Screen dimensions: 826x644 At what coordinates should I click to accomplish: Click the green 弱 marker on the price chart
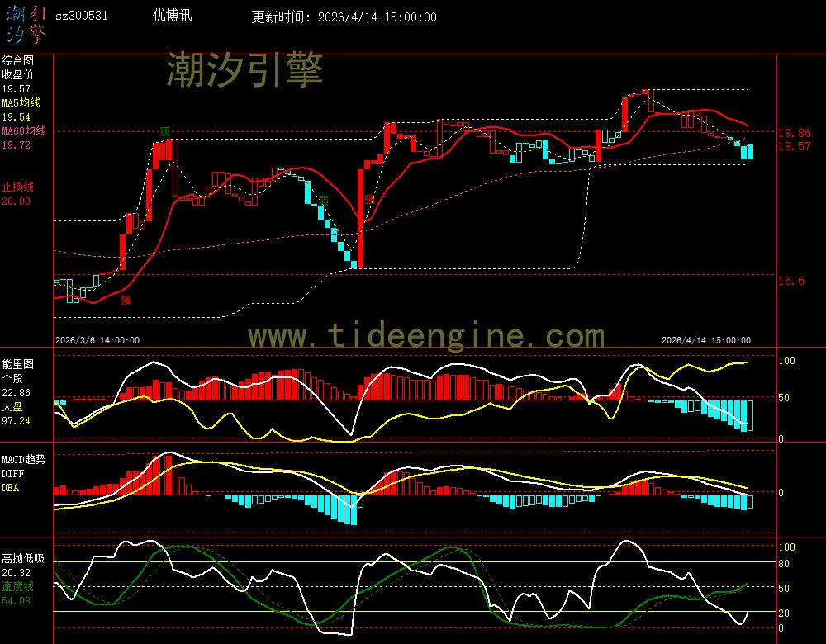click(324, 200)
